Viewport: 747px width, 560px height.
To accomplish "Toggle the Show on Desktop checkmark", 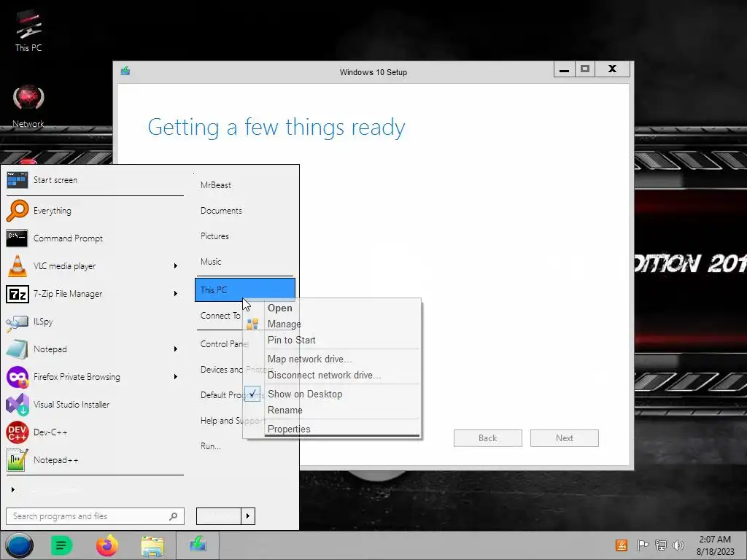I will [x=252, y=394].
